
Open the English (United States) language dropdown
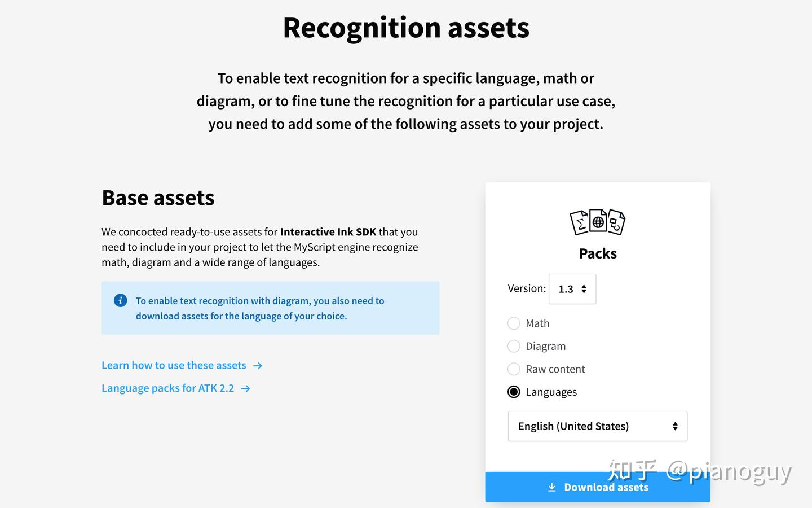click(597, 426)
